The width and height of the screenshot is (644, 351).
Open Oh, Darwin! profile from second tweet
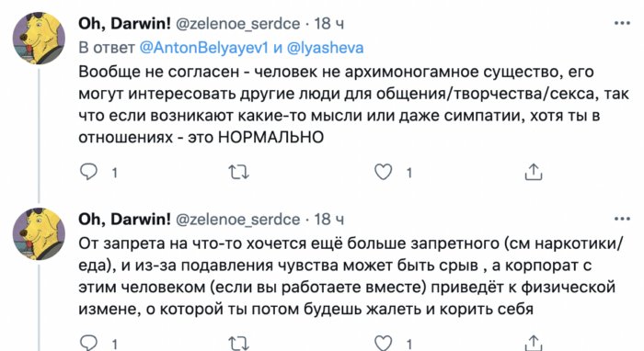point(124,220)
